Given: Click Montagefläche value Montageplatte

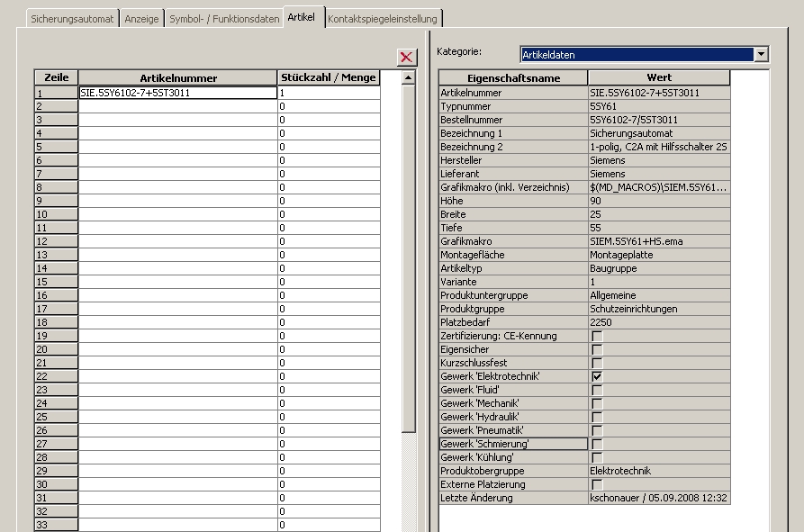Looking at the screenshot, I should pos(659,255).
